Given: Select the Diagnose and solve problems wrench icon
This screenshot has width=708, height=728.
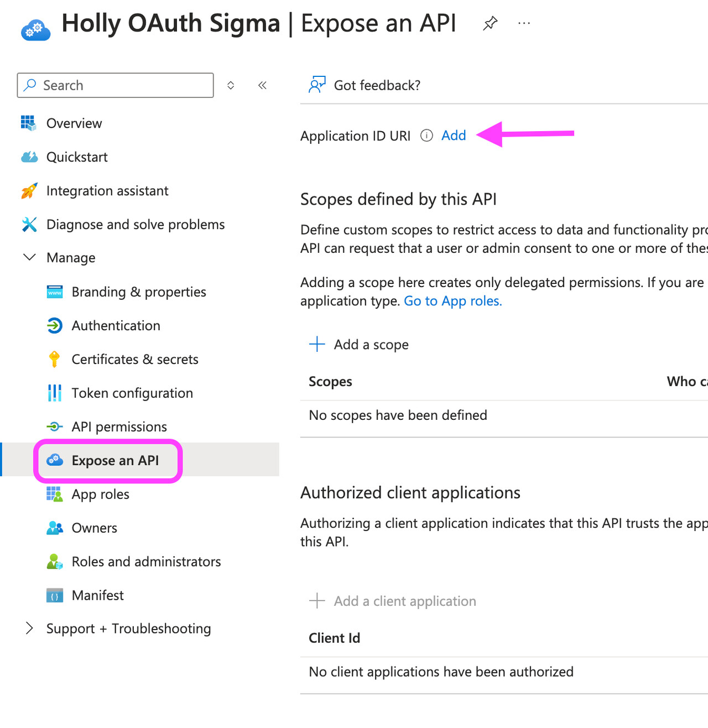Looking at the screenshot, I should (28, 224).
